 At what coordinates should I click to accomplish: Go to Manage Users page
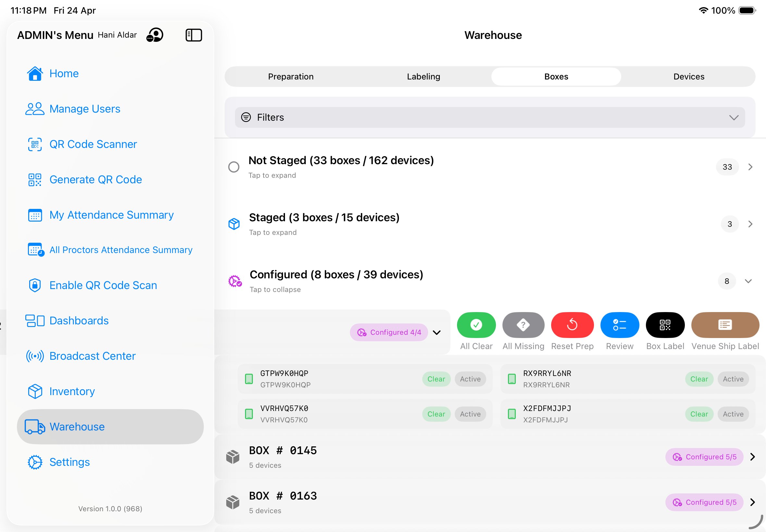85,109
